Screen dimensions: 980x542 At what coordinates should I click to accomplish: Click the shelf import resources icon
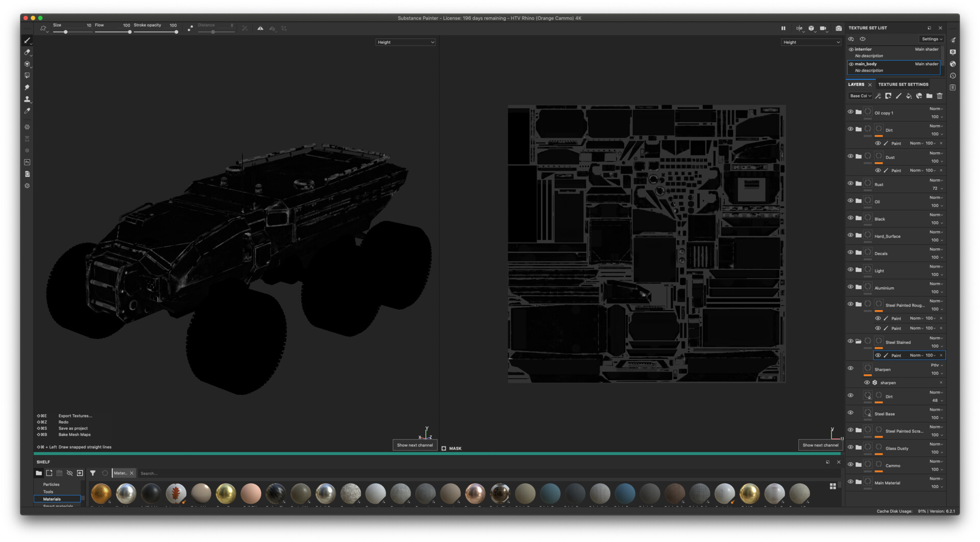(80, 474)
